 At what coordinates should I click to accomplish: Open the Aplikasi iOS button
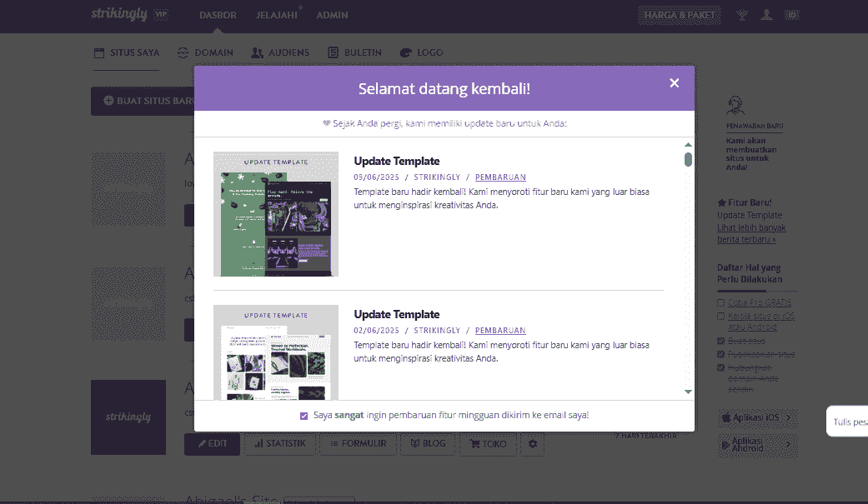pos(757,417)
